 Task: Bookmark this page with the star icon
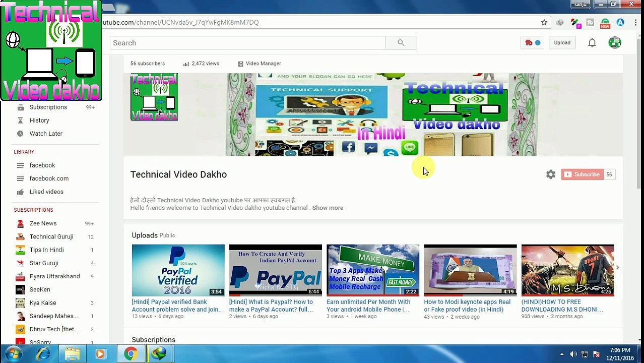pos(544,22)
